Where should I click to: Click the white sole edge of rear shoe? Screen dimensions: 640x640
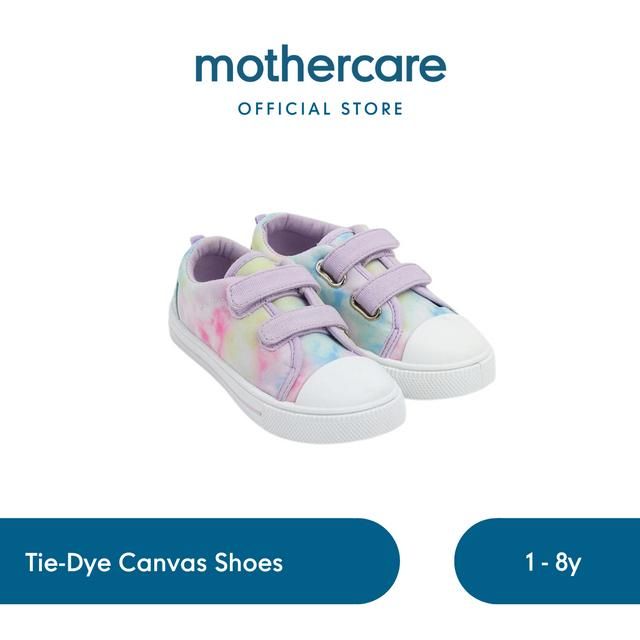(449, 366)
